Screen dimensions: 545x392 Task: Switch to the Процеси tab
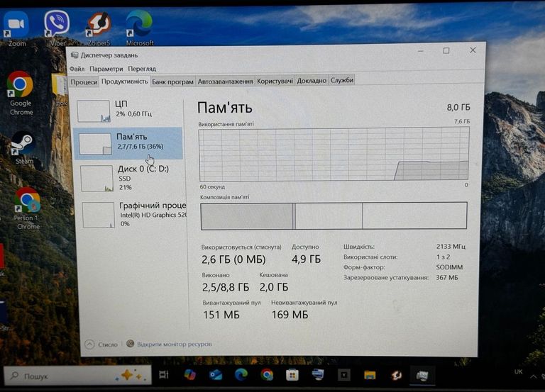point(84,82)
